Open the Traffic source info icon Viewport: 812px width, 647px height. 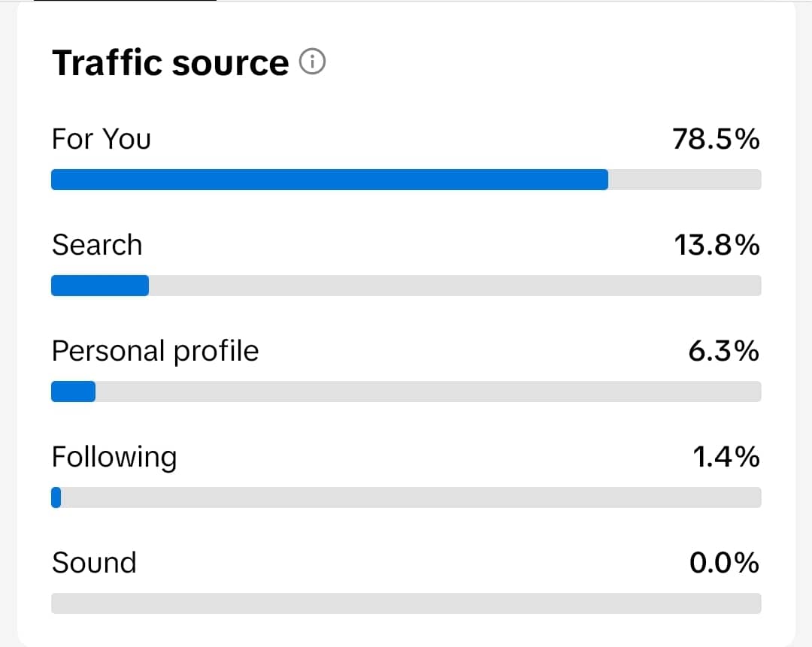312,62
